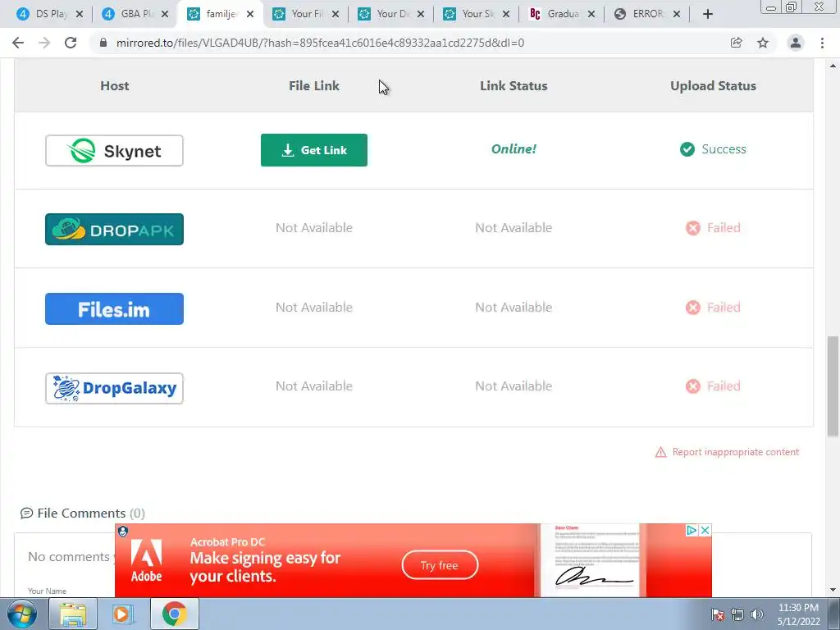Close the Adobe ad with X icon
Screen dimensions: 840x630
[x=705, y=531]
